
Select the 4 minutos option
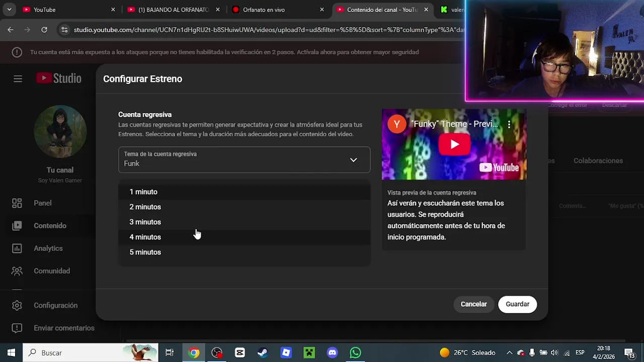pos(244,237)
